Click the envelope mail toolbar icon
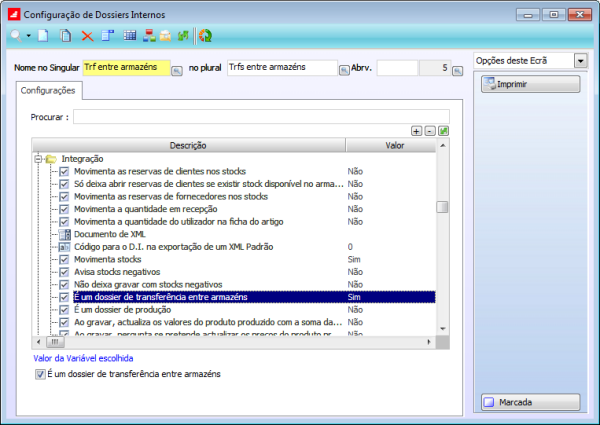600x425 pixels. (165, 36)
